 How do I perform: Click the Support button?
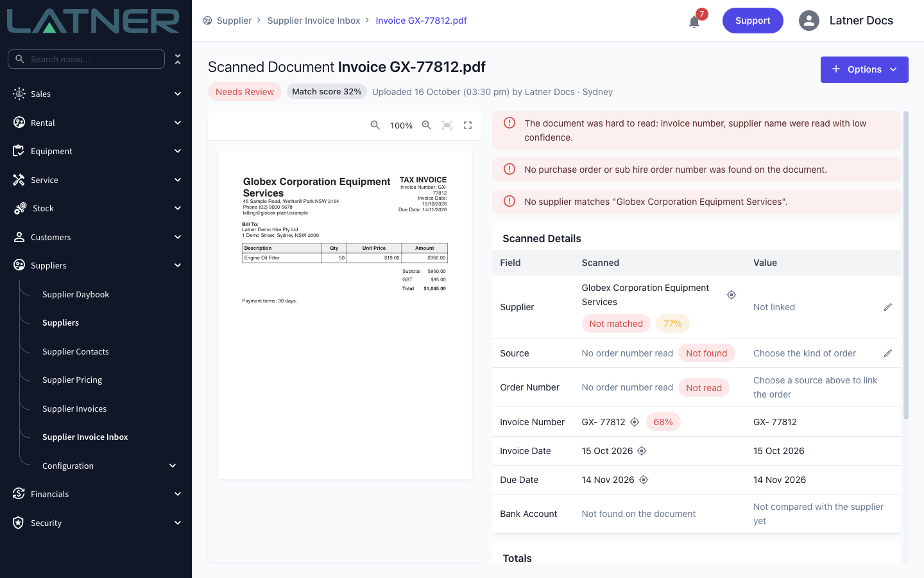tap(753, 21)
